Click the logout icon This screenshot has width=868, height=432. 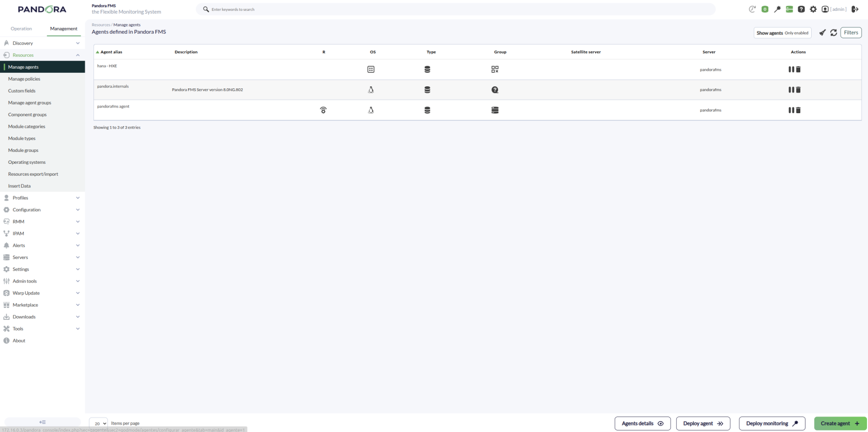(x=855, y=9)
